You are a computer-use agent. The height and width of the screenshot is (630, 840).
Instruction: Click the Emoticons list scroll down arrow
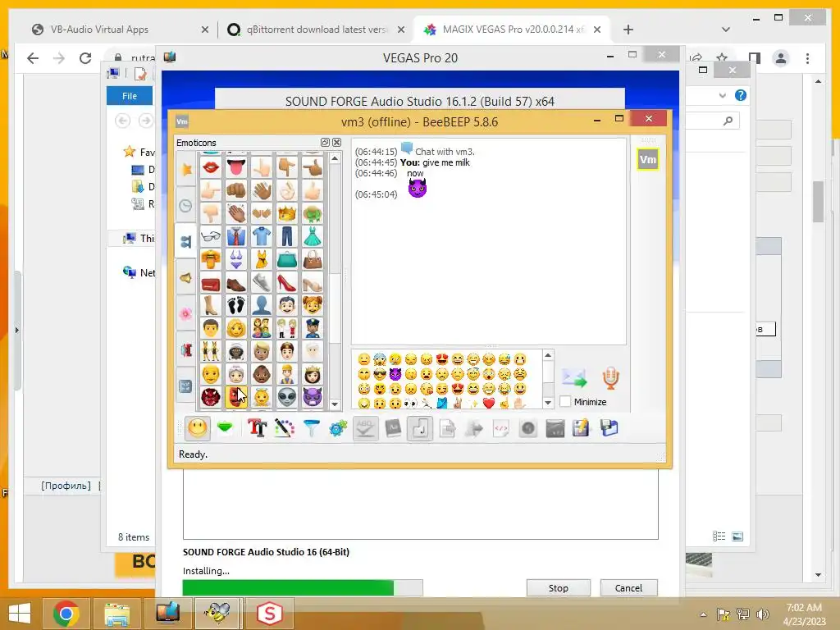pos(335,404)
